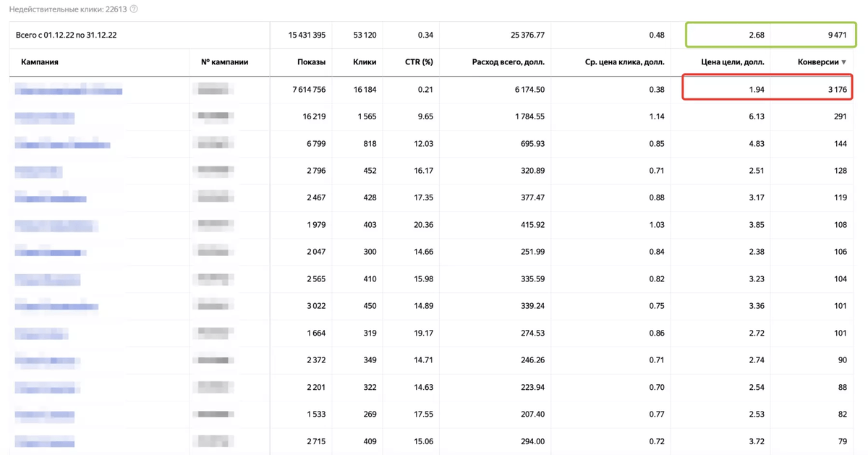The image size is (868, 455).
Task: Click the Конверсии column header text
Action: pos(817,62)
